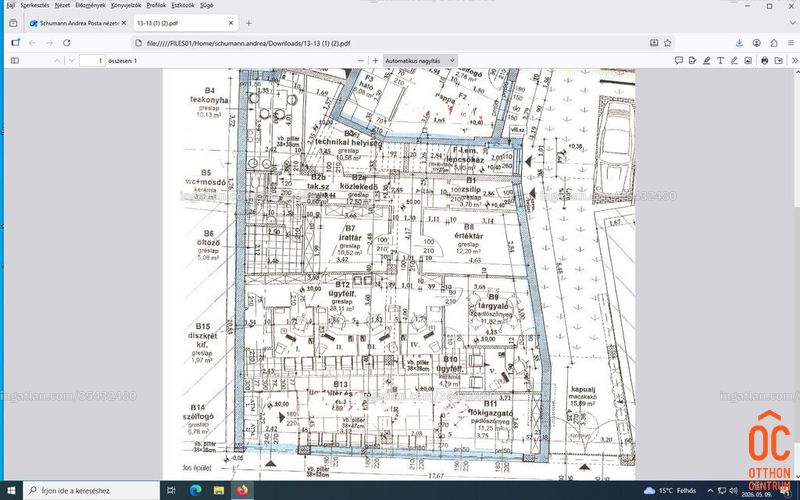Open the volume control in the tray
This screenshot has height=500, width=800.
click(x=734, y=491)
